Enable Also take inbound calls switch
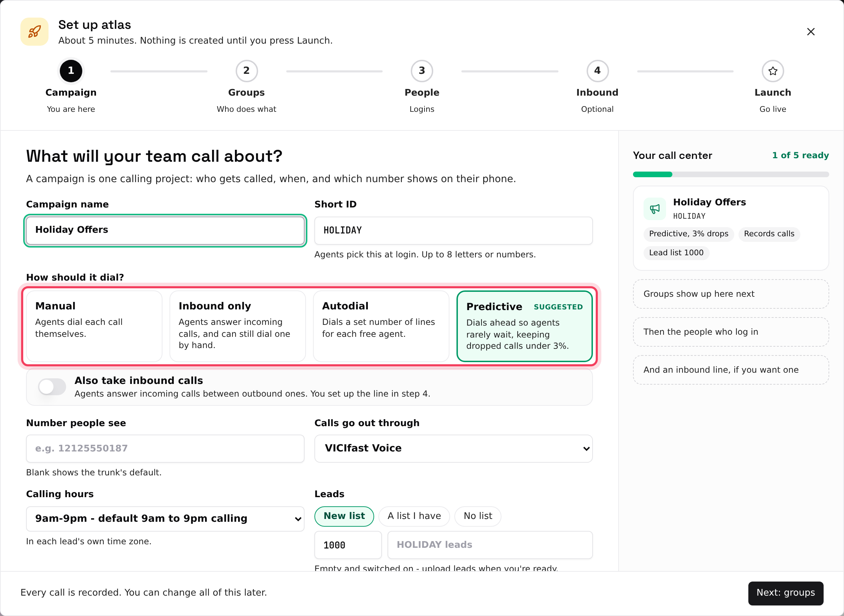This screenshot has height=616, width=844. click(x=52, y=387)
